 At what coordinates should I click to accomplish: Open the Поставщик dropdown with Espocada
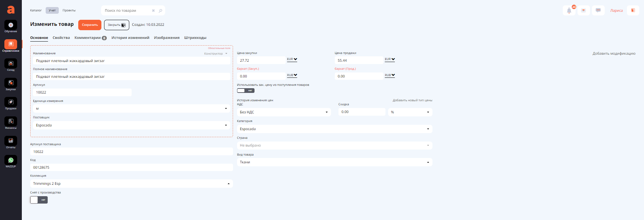[131, 125]
